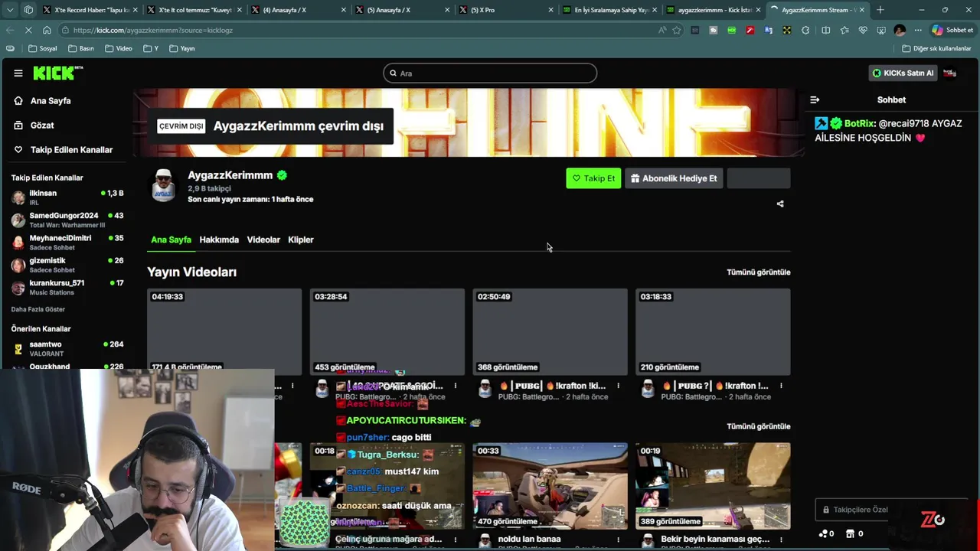
Task: Click the KICK logo
Action: 58,73
